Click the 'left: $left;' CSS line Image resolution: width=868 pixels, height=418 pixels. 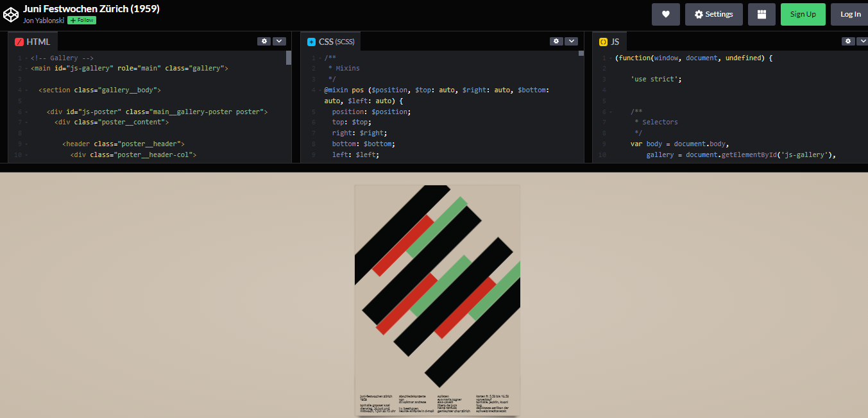click(x=356, y=155)
